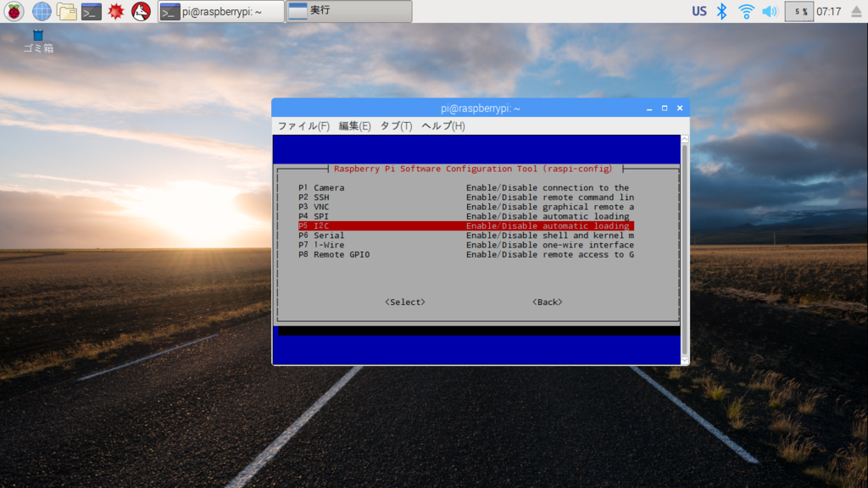The width and height of the screenshot is (868, 488).
Task: Click the terminal title bar pi@raspberrypi
Action: [x=481, y=108]
